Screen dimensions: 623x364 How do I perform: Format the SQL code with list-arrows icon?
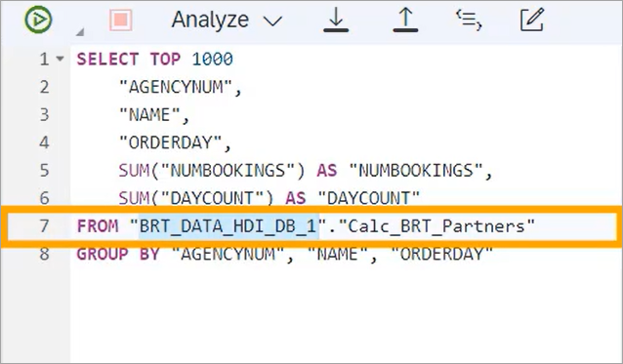469,20
